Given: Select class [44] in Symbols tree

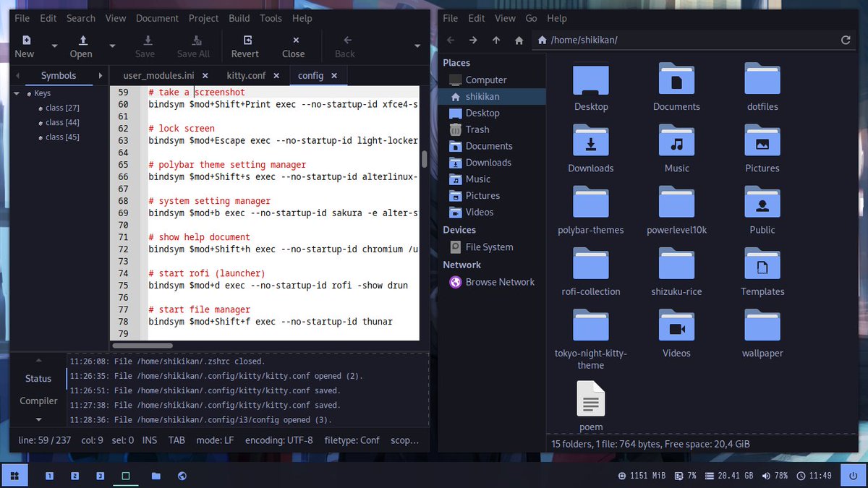Looking at the screenshot, I should click(x=62, y=122).
